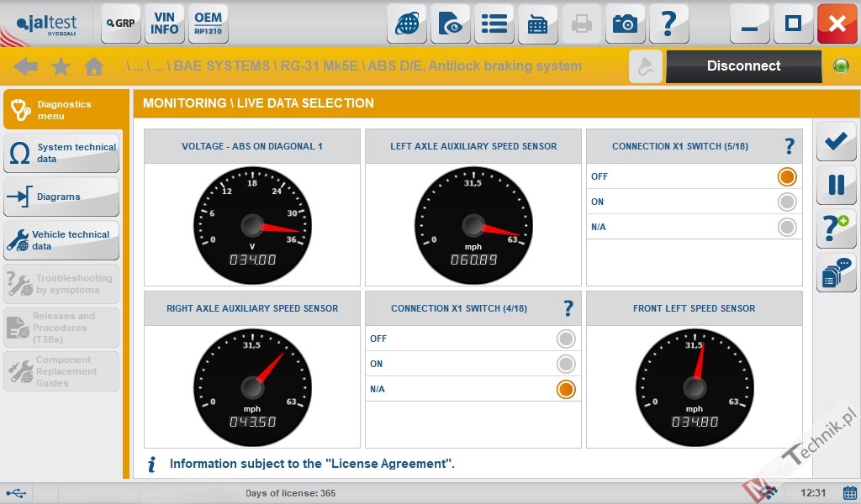
Task: Click the 034.80 mph digital readout
Action: 695,422
